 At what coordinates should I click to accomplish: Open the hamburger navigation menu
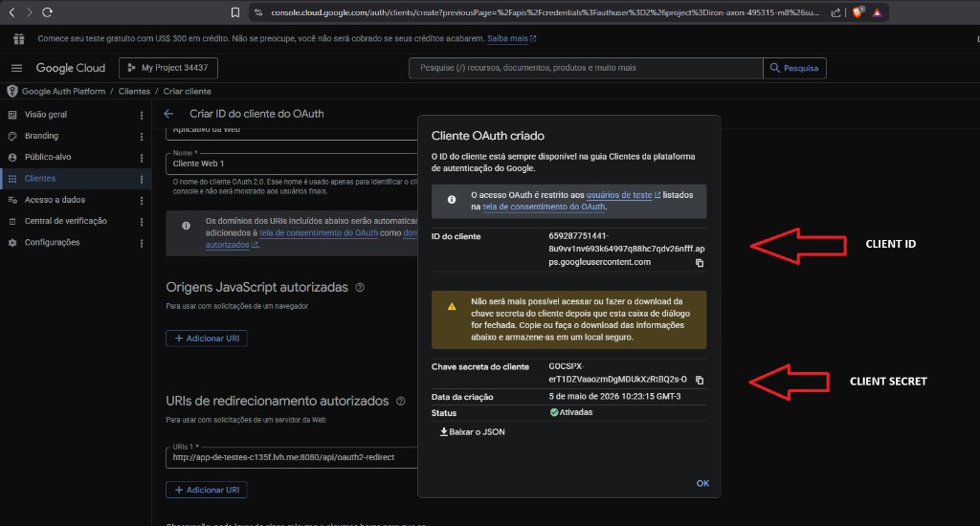point(17,68)
